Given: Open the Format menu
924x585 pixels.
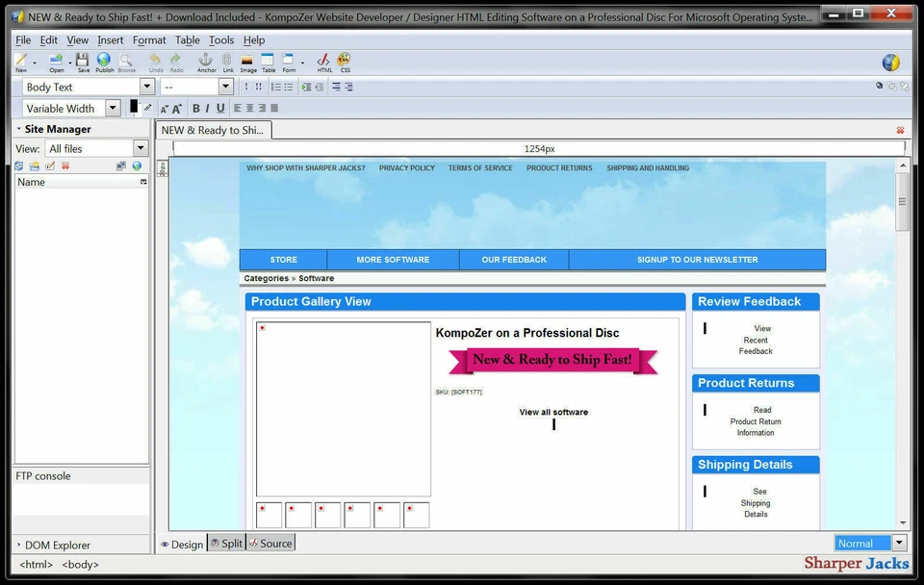Looking at the screenshot, I should [x=148, y=39].
